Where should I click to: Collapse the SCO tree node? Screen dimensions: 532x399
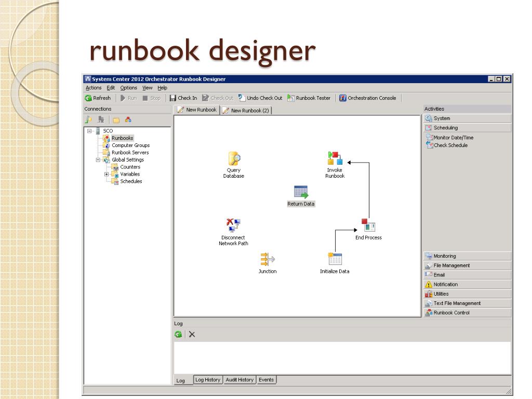point(89,131)
